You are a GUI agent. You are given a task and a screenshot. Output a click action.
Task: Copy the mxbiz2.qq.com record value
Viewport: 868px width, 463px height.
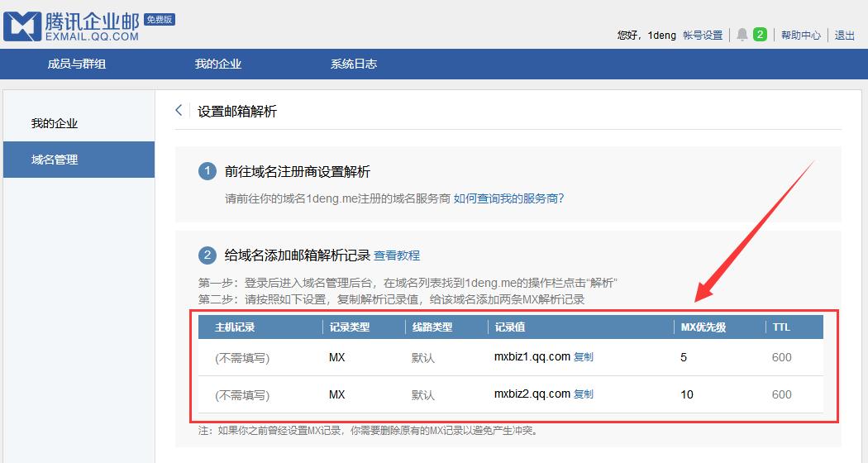coord(584,394)
